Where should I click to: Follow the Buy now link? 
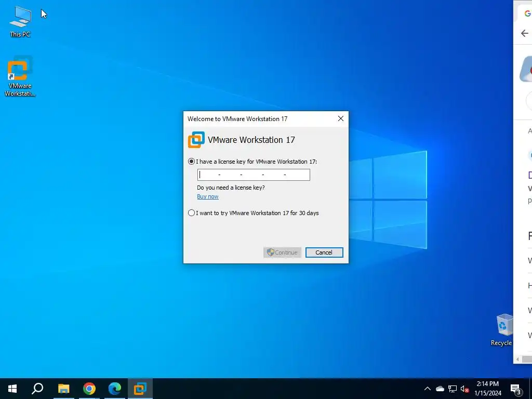point(208,196)
